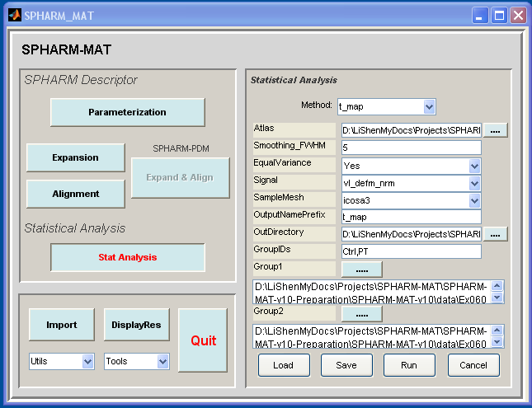Browse for Group2 files
This screenshot has height=408, width=532.
(362, 314)
